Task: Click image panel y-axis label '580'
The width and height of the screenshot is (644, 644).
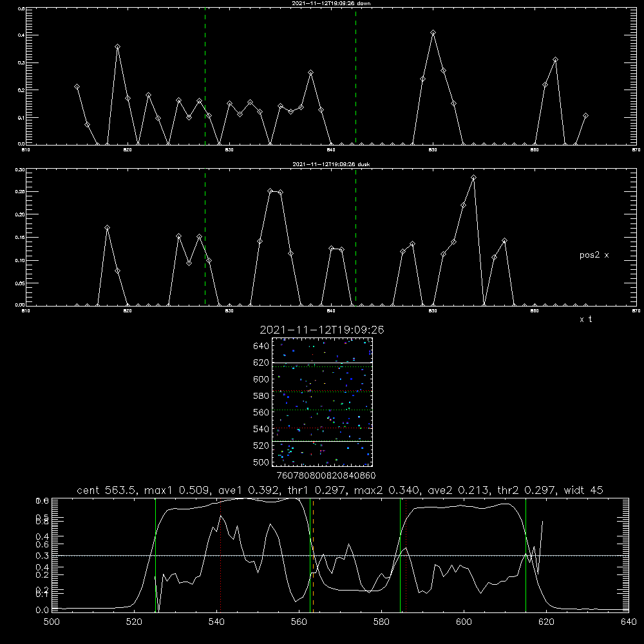Action: tap(261, 396)
